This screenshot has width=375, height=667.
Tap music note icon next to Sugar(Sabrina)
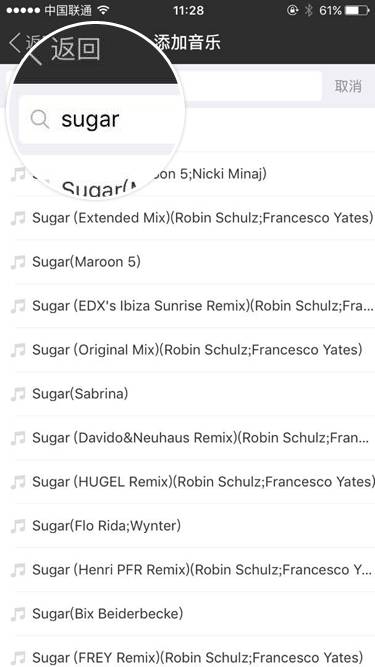[18, 394]
